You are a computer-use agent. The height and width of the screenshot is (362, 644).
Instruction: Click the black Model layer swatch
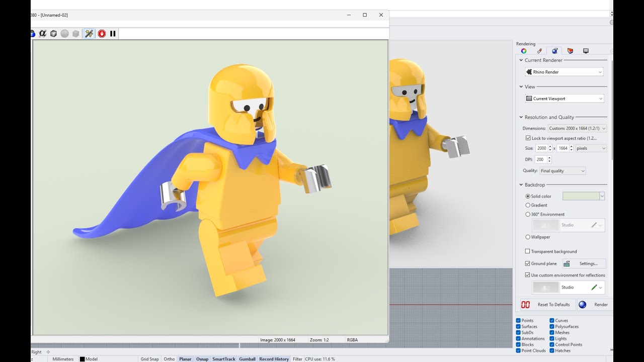pyautogui.click(x=82, y=359)
